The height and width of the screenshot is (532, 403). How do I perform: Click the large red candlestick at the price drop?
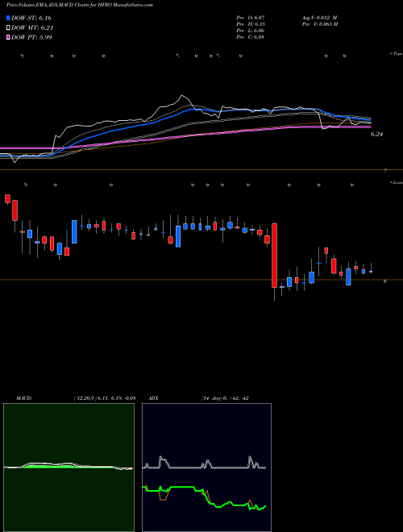[274, 256]
